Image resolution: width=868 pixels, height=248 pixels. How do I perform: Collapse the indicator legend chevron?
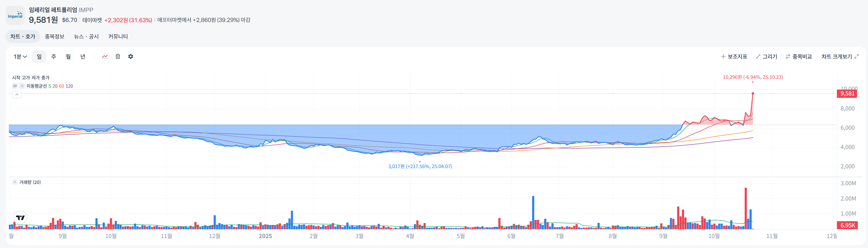click(x=17, y=95)
